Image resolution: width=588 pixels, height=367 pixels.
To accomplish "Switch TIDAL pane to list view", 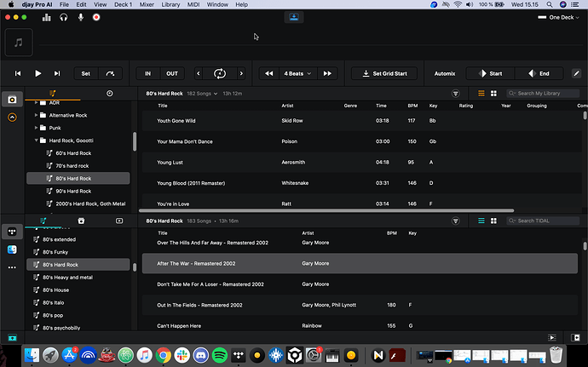I will point(481,221).
